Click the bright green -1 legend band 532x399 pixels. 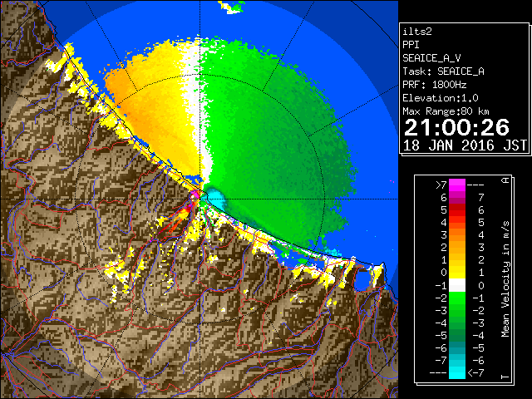click(457, 298)
